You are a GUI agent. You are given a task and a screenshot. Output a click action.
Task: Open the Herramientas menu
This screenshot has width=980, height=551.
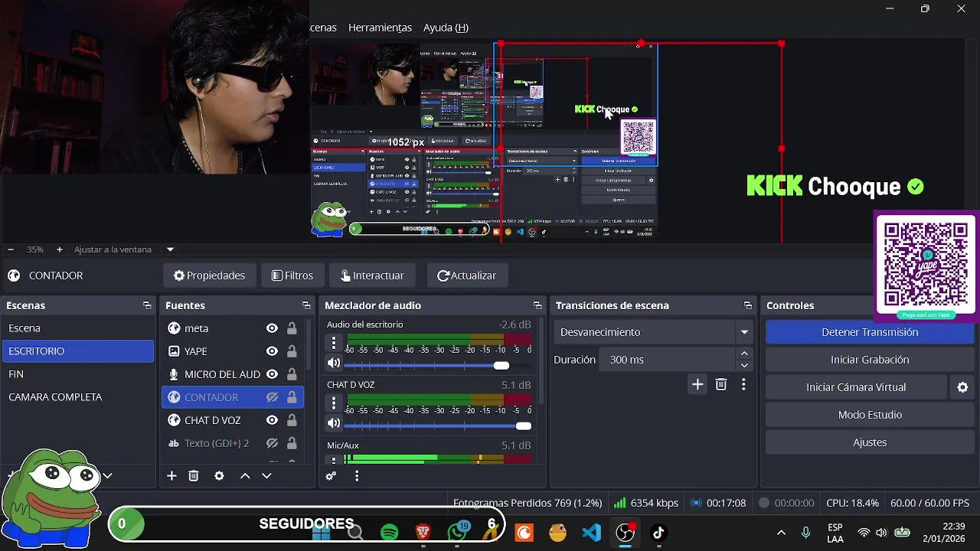(x=380, y=28)
